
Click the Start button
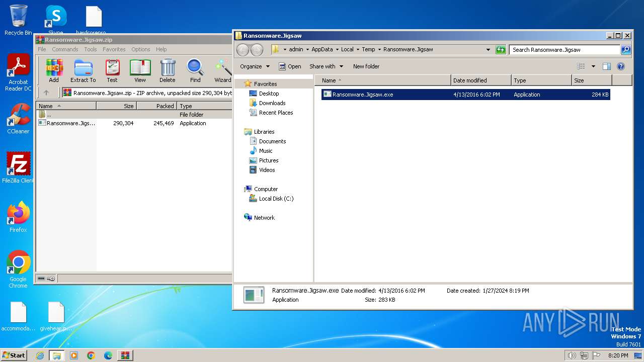[14, 355]
